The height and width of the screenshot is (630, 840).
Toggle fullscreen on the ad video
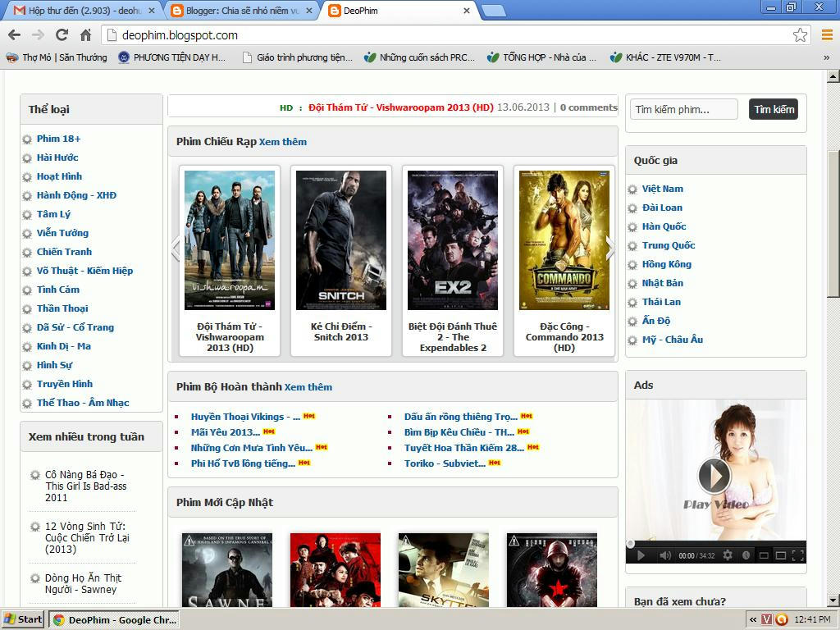(x=797, y=555)
